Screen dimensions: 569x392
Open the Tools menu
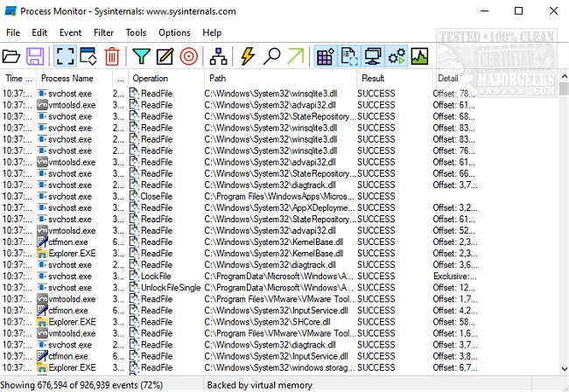136,32
